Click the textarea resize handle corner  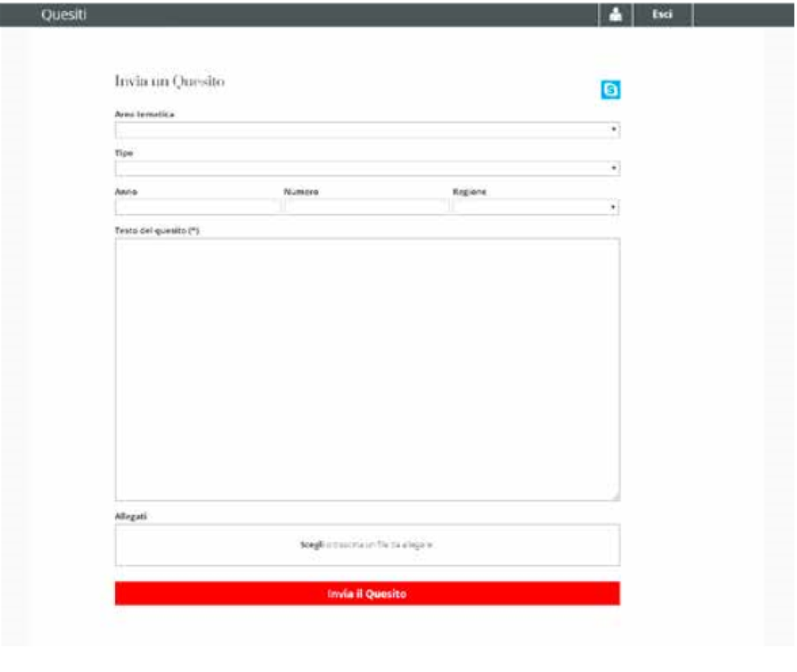615,496
